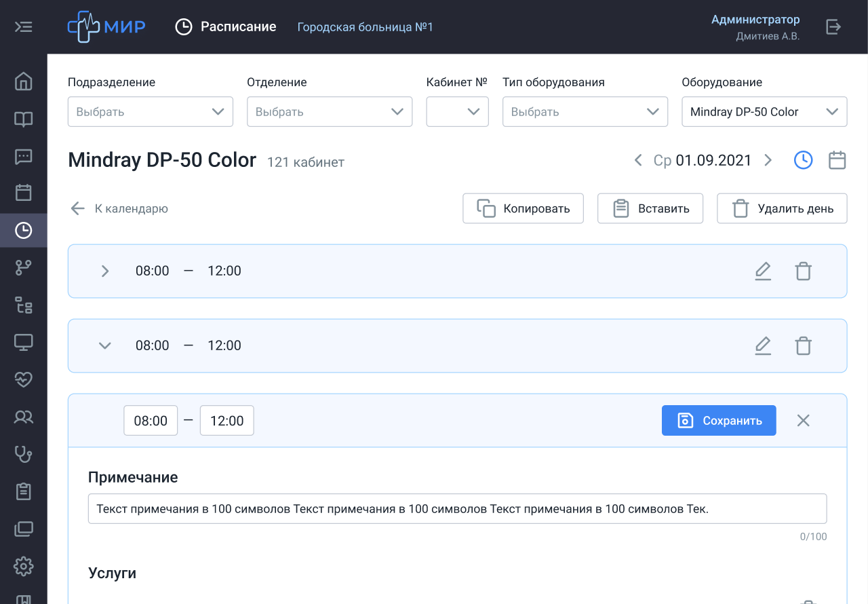Click the heart monitor sidebar icon
This screenshot has height=604, width=868.
23,379
